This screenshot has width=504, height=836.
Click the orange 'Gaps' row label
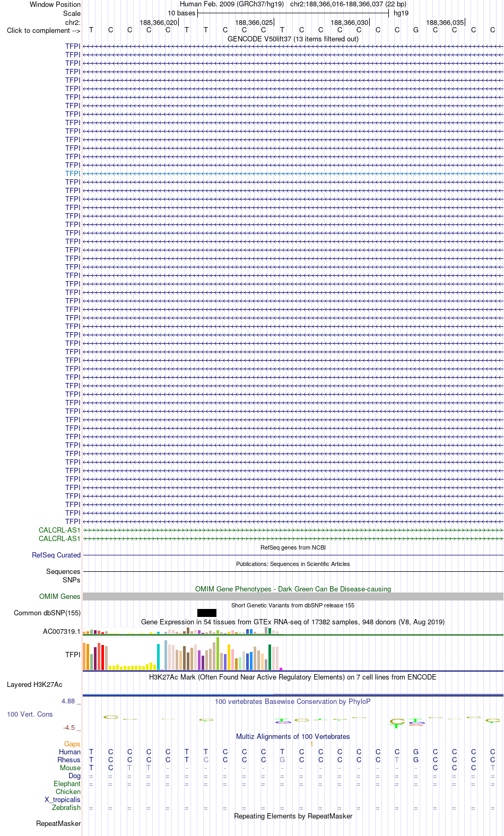click(x=72, y=744)
